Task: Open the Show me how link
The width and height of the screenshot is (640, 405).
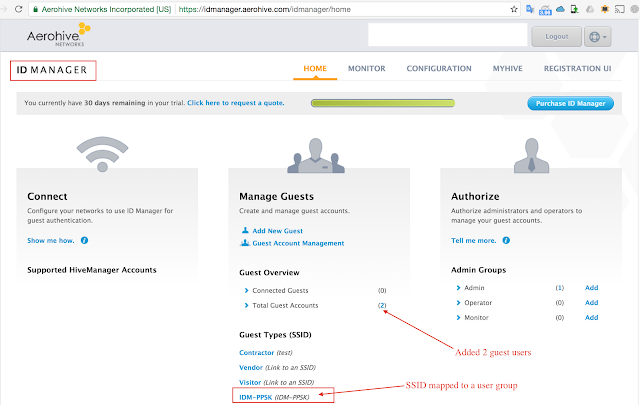Action: click(x=51, y=240)
